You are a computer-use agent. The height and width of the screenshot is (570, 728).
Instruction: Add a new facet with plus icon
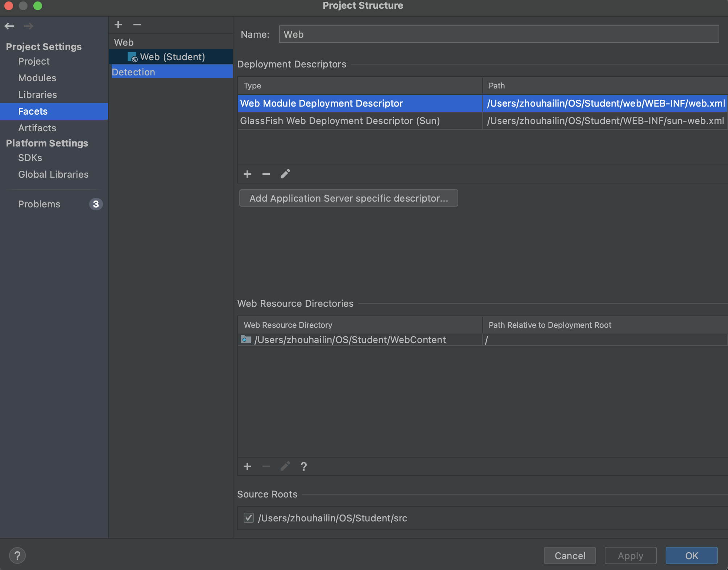[118, 25]
